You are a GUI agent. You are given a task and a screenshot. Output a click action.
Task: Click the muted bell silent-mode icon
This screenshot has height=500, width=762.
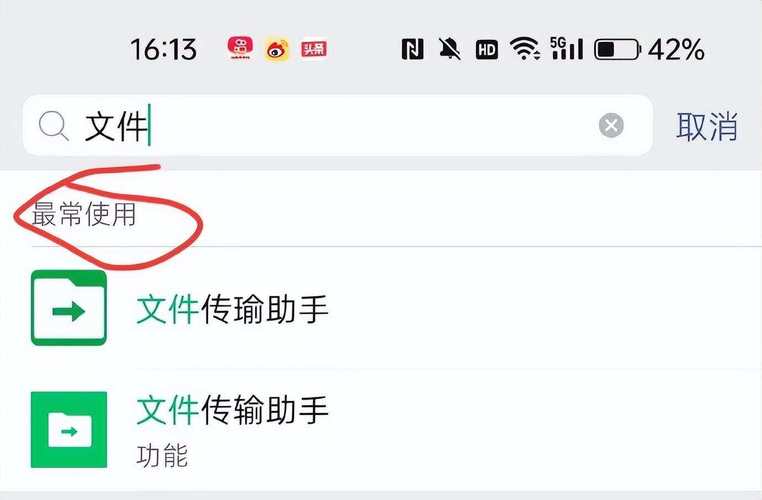tap(450, 49)
